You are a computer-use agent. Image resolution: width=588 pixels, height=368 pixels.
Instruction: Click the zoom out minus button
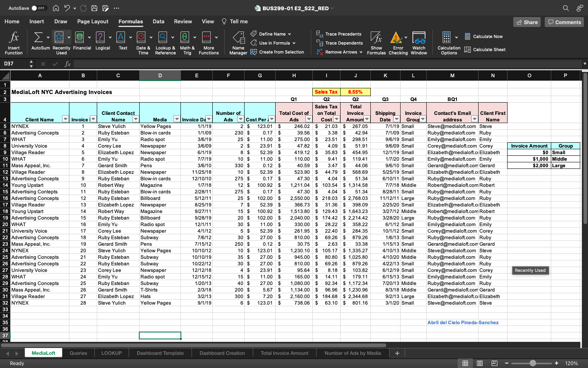(x=507, y=363)
